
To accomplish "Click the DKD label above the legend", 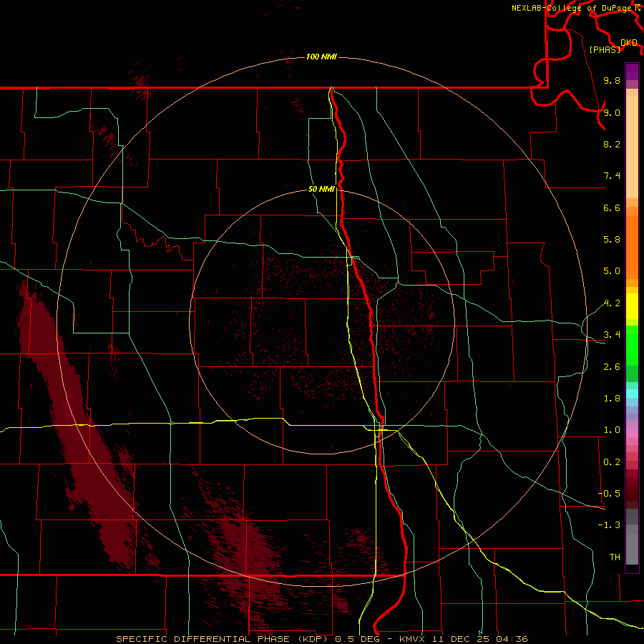I will (629, 42).
